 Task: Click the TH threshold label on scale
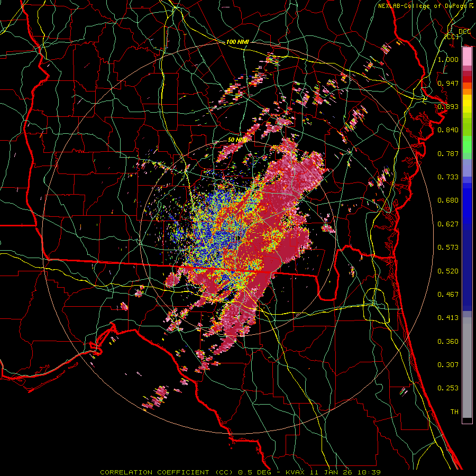pyautogui.click(x=454, y=412)
